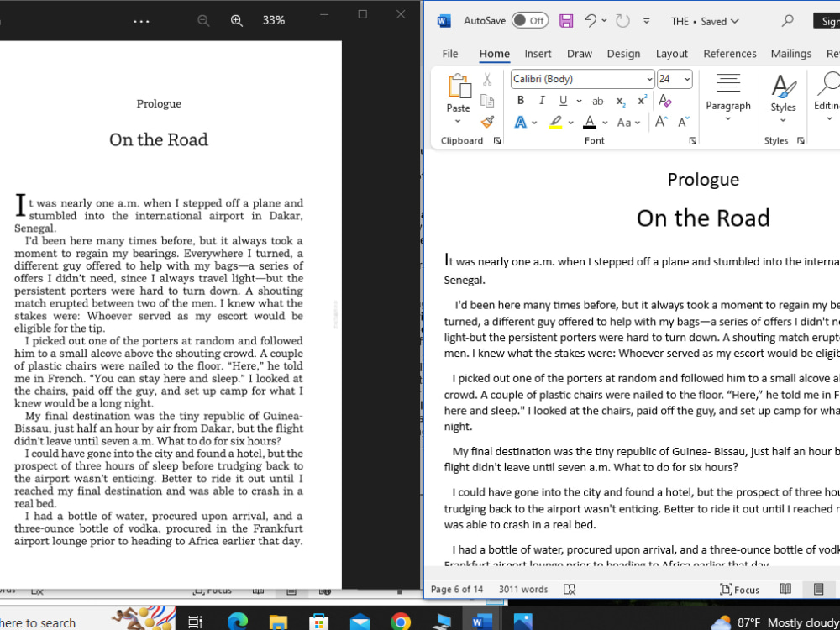Apply black font color
The image size is (840, 630).
[x=590, y=123]
